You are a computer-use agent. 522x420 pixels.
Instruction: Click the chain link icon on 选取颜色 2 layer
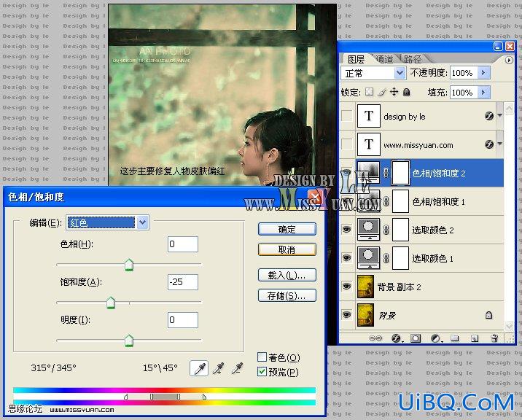tap(386, 230)
